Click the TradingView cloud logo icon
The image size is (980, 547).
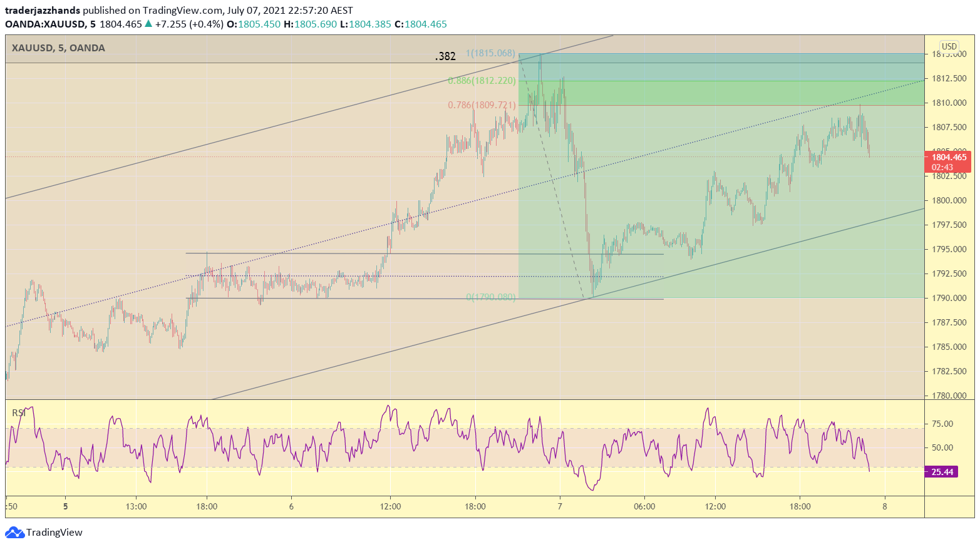[15, 533]
